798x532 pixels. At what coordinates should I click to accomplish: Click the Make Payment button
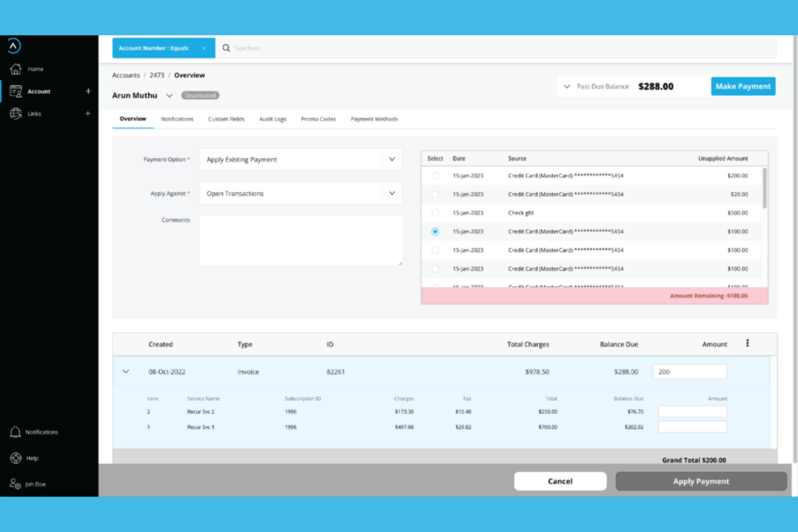743,86
